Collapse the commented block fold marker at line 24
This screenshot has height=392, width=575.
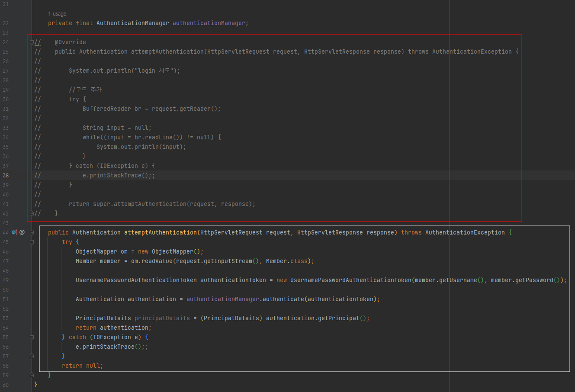click(x=32, y=42)
